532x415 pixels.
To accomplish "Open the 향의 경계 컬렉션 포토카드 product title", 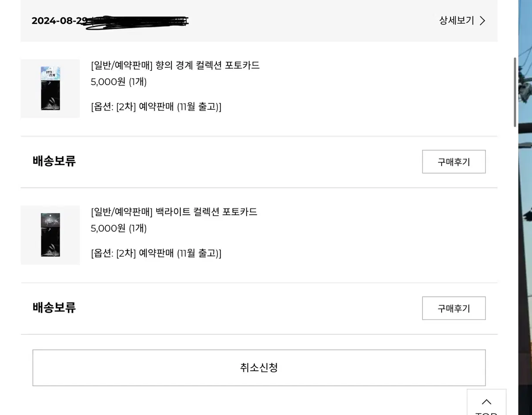I will [175, 66].
